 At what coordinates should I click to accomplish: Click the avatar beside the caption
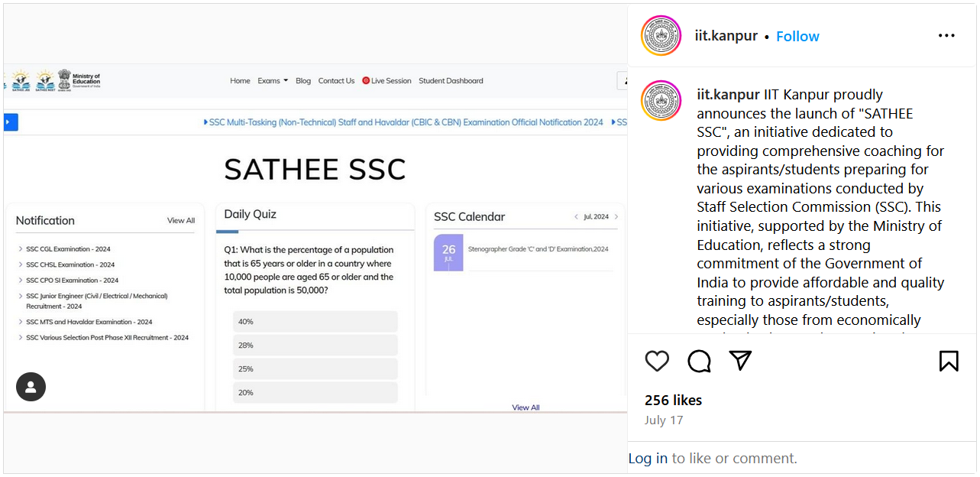pos(661,101)
